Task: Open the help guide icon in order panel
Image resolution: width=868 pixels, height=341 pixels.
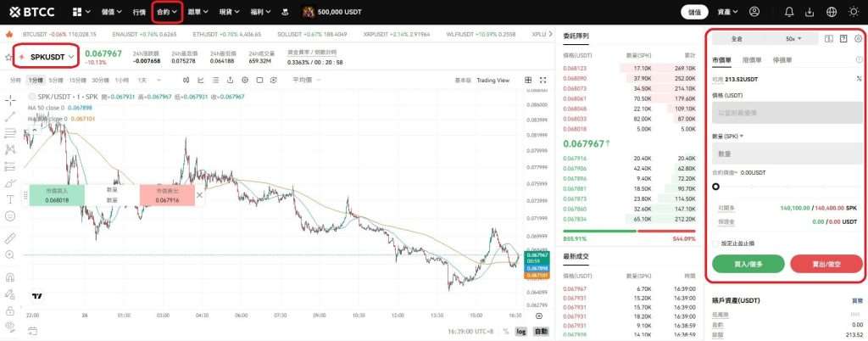Action: pyautogui.click(x=843, y=39)
